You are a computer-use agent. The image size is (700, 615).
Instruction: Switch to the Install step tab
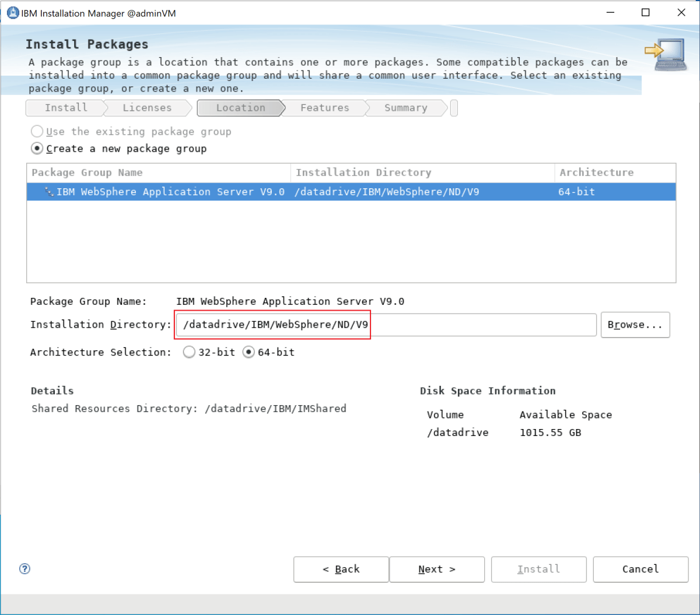click(x=65, y=107)
